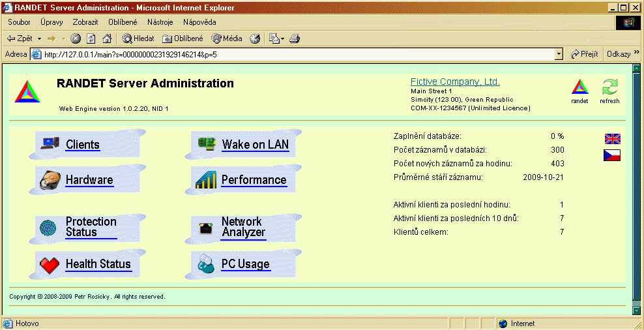Print page with printer icon

click(x=295, y=38)
